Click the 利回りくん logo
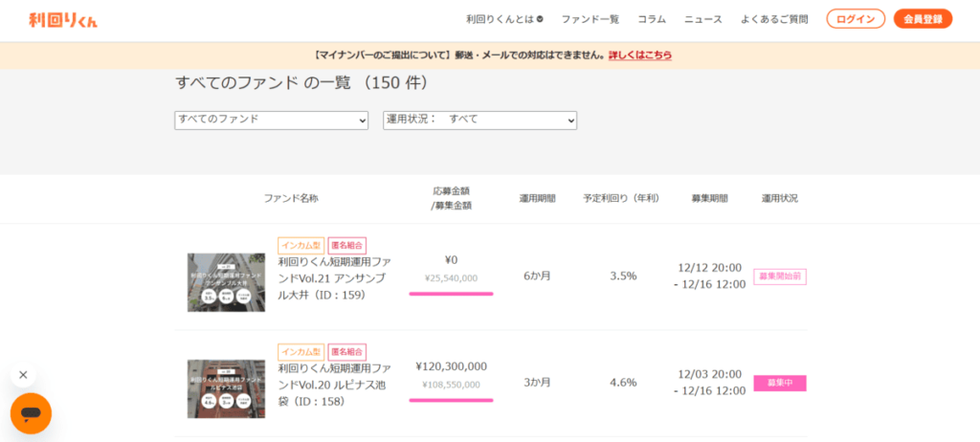Screen dimensions: 980x442 [x=63, y=19]
